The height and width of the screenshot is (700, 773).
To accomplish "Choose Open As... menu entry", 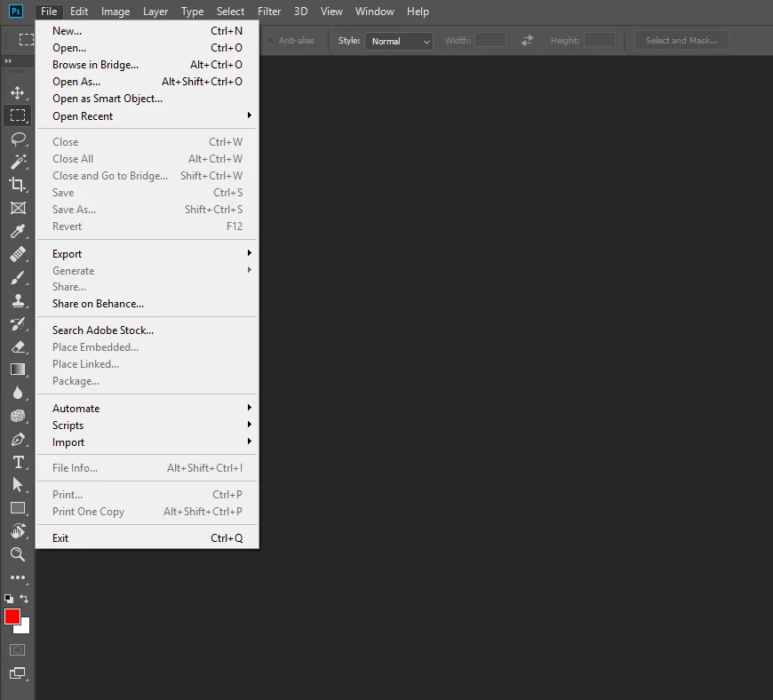I will pyautogui.click(x=147, y=82).
